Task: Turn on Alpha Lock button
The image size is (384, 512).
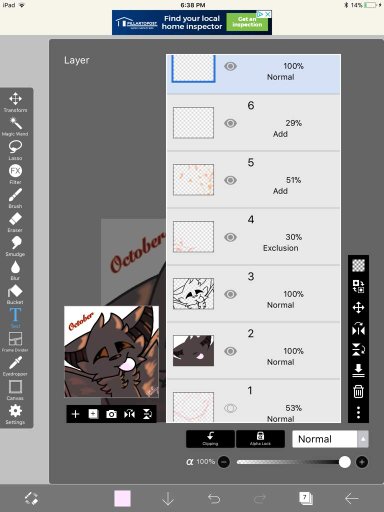Action: click(x=260, y=439)
